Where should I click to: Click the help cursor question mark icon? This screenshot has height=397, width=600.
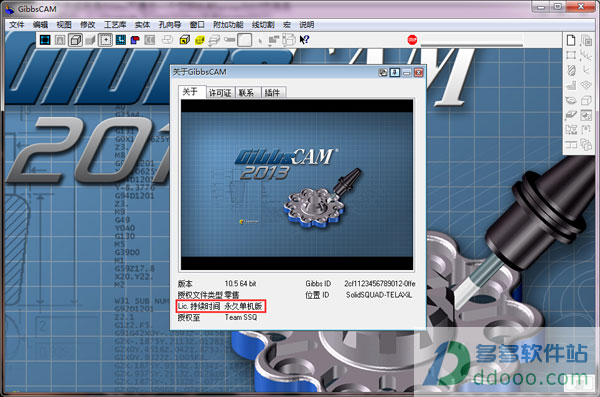[x=304, y=39]
